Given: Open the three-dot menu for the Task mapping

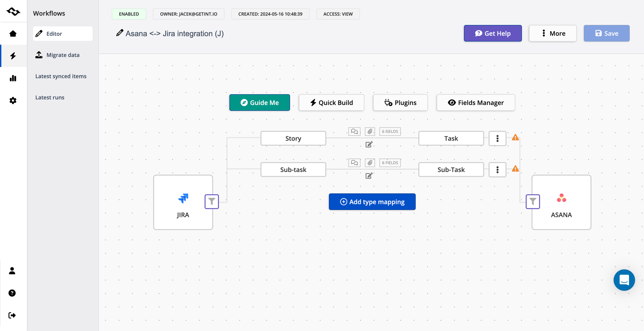Looking at the screenshot, I should coord(497,138).
